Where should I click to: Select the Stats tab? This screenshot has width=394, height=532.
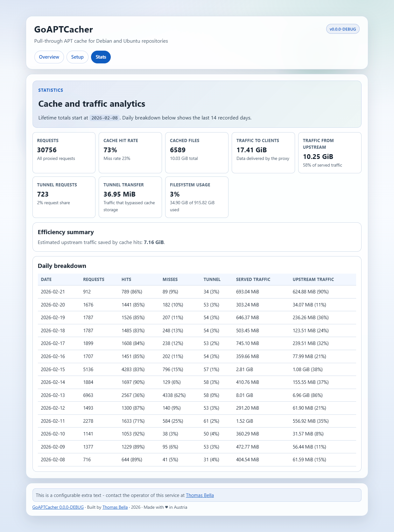click(x=101, y=57)
